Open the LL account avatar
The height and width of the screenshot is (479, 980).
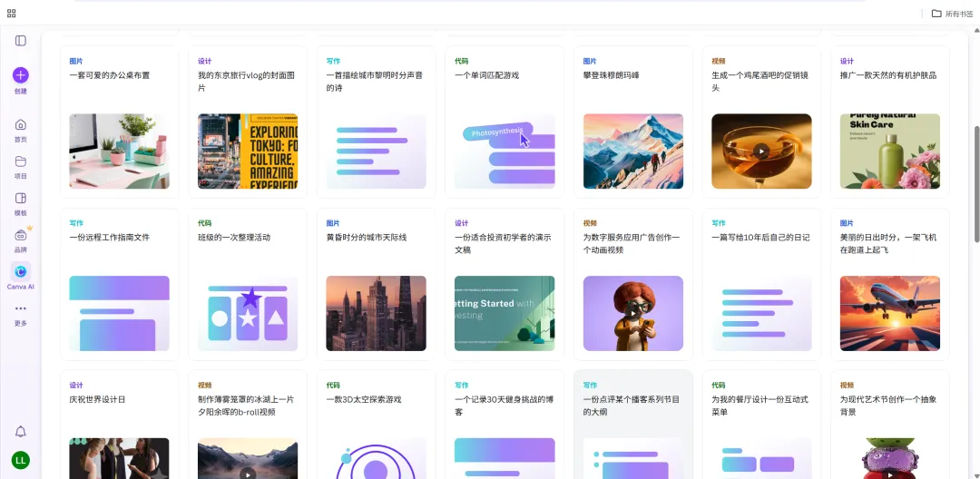click(x=21, y=460)
